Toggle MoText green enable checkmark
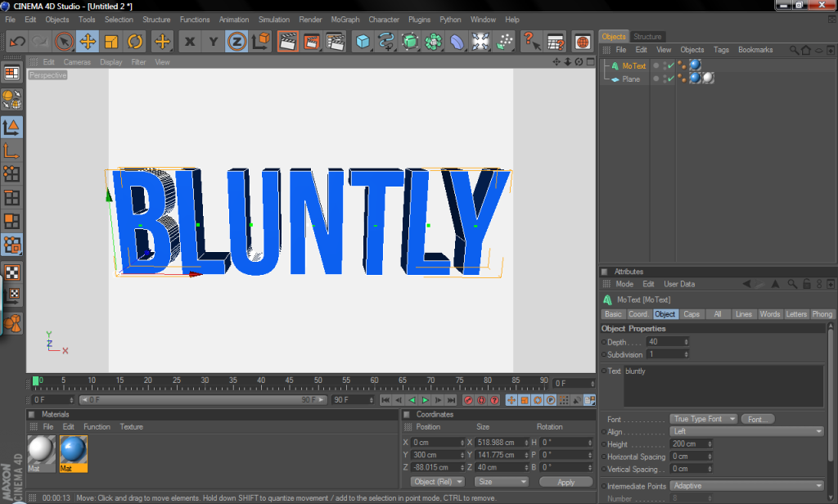This screenshot has height=504, width=838. [670, 65]
